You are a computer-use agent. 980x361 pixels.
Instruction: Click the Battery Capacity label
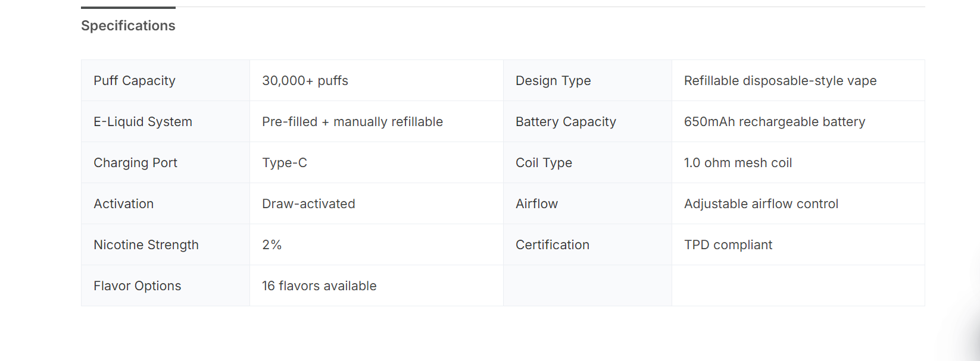tap(566, 122)
